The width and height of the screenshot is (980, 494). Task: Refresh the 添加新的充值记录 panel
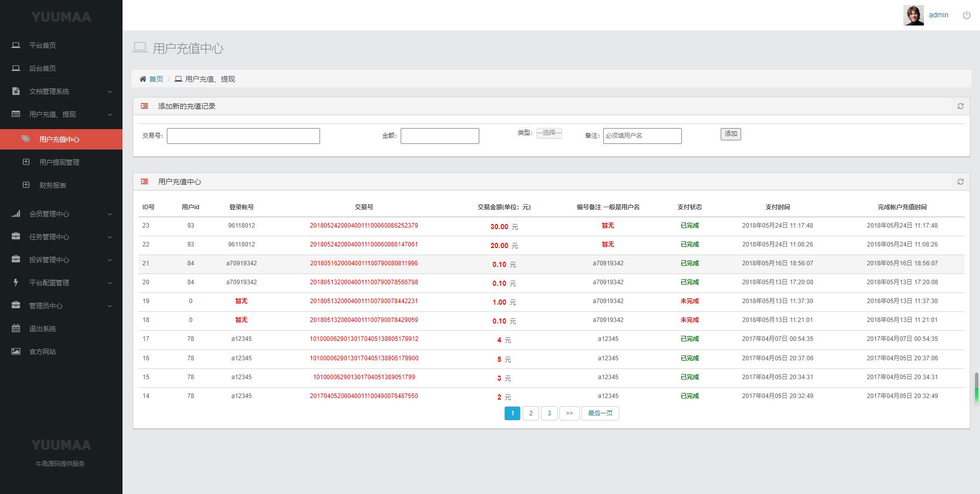click(960, 106)
